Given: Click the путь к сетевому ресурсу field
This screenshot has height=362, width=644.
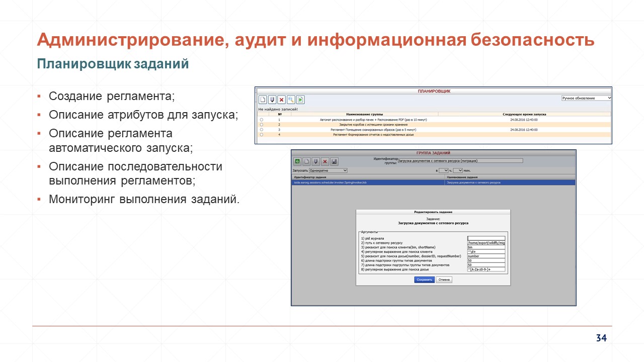Looking at the screenshot, I should [x=486, y=243].
